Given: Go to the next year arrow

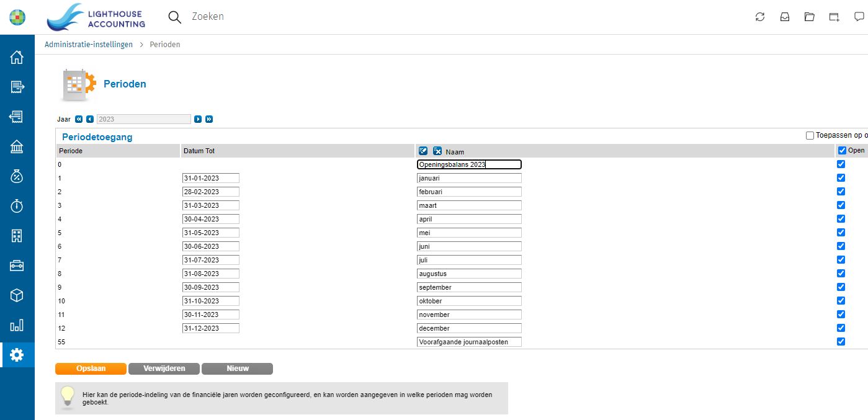Looking at the screenshot, I should coord(198,119).
